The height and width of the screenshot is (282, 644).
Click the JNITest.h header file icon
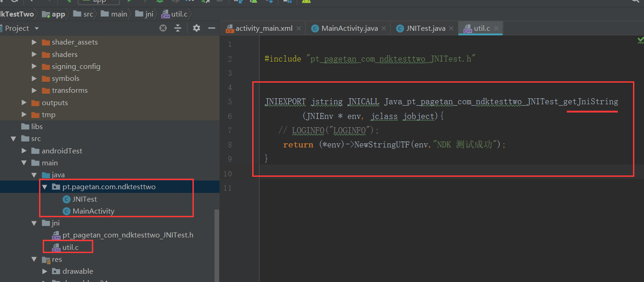coord(56,235)
